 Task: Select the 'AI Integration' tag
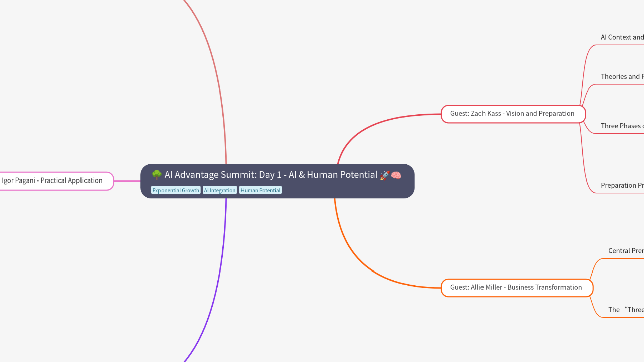coord(219,190)
